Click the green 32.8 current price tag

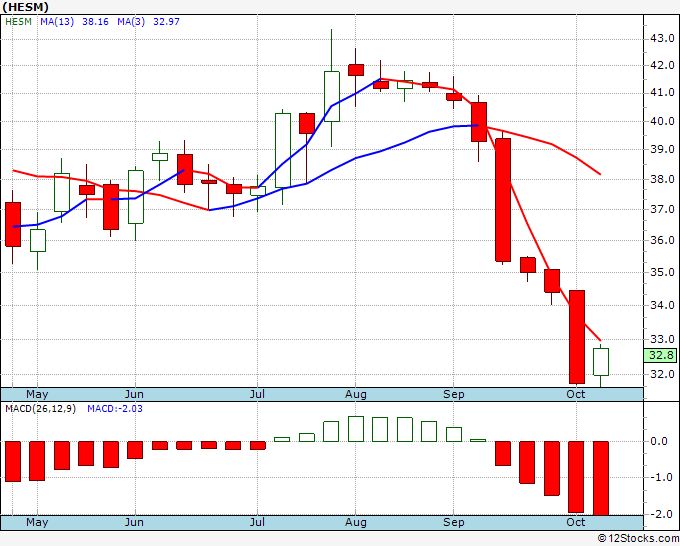tap(660, 356)
